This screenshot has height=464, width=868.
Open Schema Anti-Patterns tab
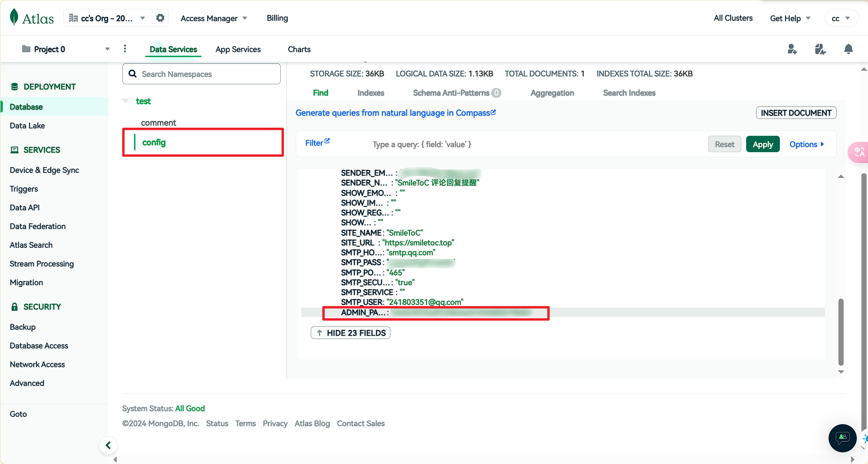click(457, 93)
